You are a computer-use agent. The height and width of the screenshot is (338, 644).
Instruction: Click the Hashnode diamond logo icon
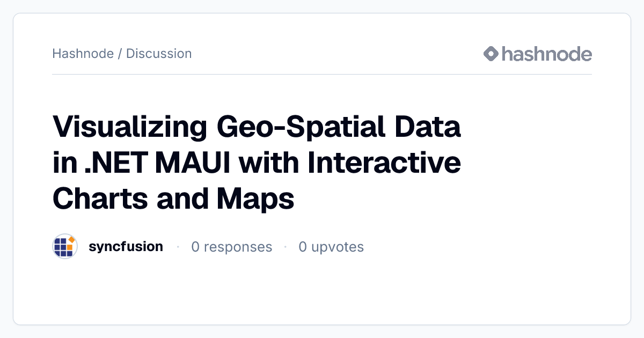tap(491, 54)
